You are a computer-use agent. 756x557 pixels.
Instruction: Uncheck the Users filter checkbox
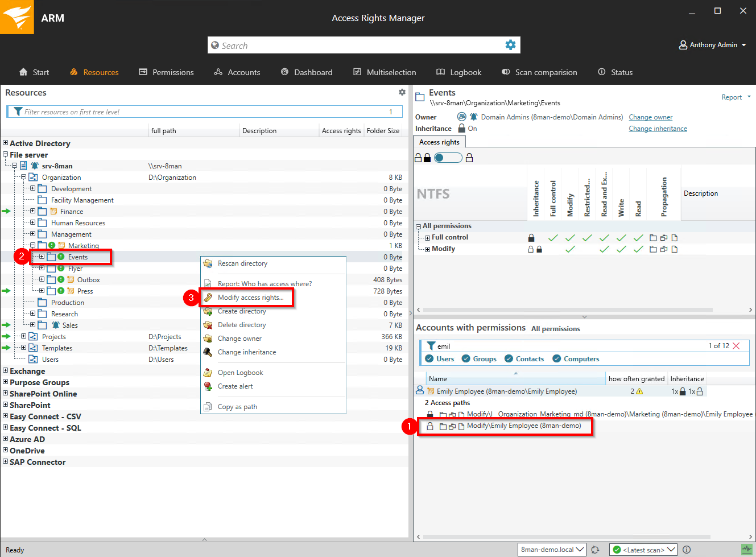point(429,359)
